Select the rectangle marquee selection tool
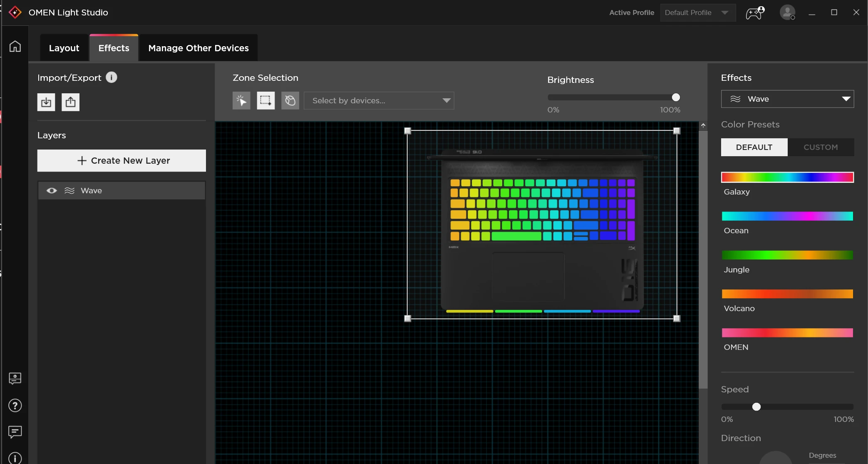The width and height of the screenshot is (868, 464). click(265, 100)
